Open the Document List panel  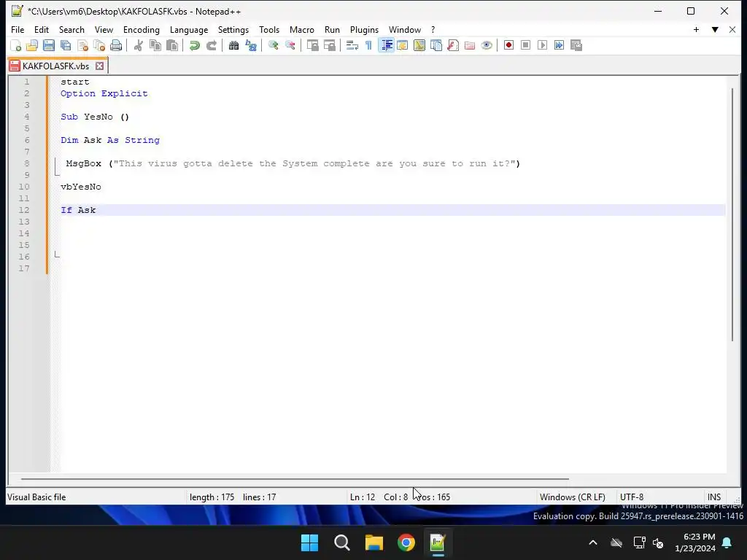[x=436, y=45]
